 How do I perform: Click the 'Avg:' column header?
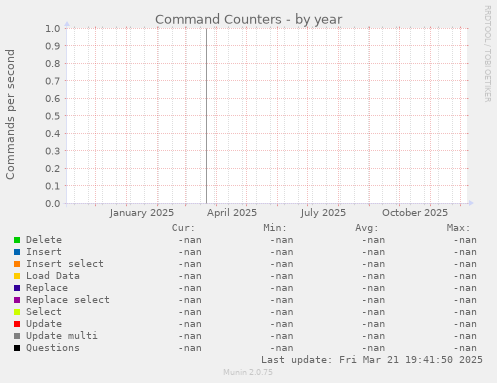[367, 228]
